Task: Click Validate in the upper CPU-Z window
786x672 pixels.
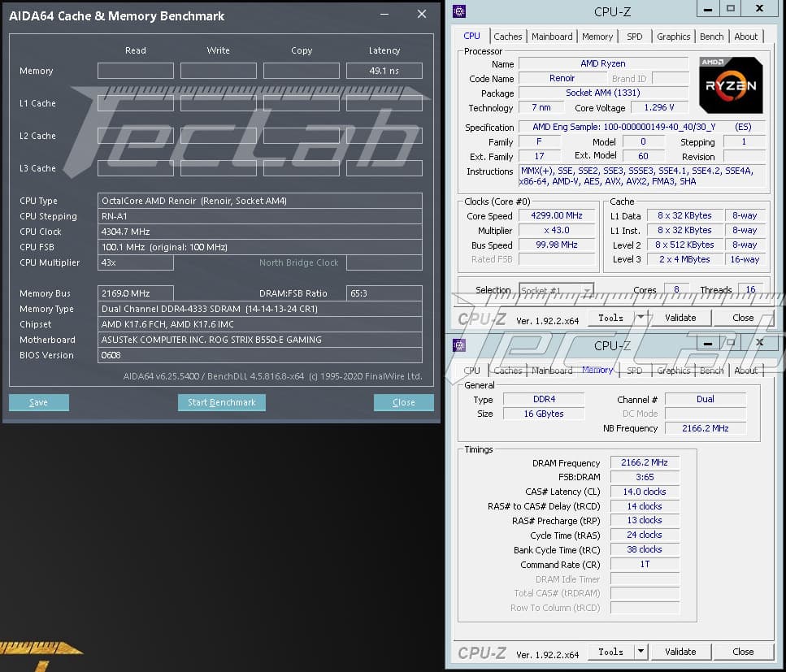Action: click(680, 318)
